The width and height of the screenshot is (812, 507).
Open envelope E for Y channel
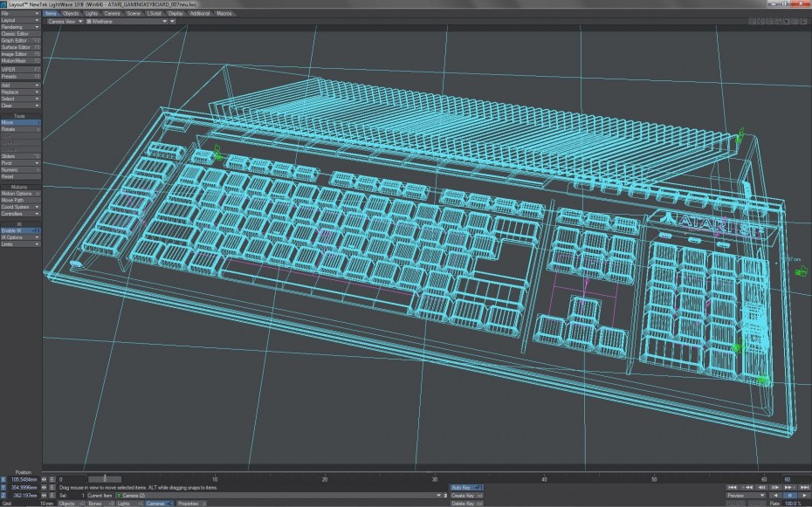click(52, 487)
